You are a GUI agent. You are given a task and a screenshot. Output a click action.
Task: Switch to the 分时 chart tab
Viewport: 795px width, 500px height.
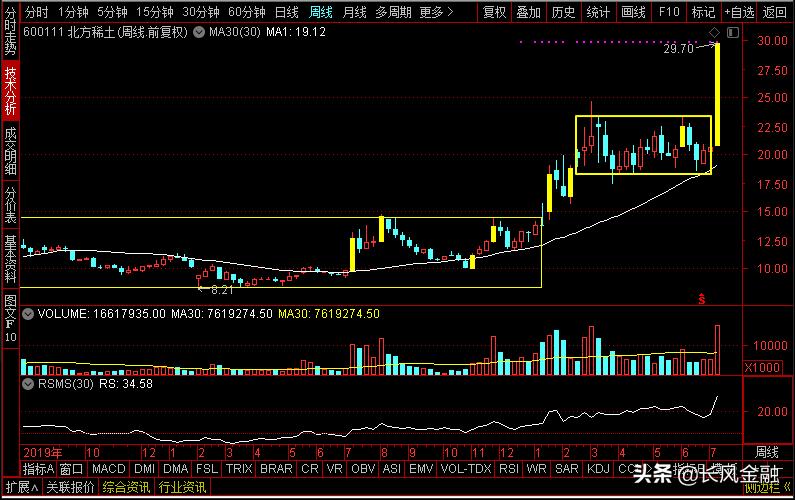[x=37, y=12]
